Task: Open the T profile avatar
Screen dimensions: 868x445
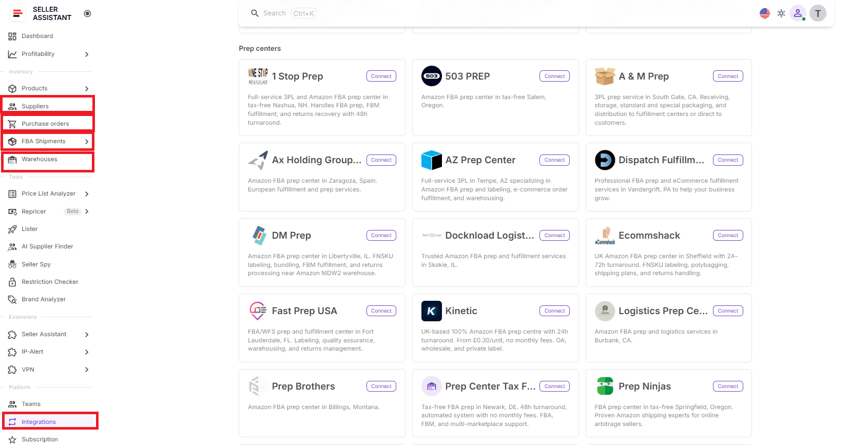Action: point(818,13)
